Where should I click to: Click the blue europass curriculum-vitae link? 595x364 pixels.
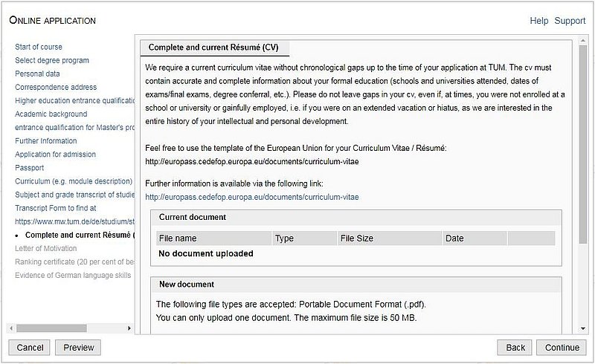252,197
